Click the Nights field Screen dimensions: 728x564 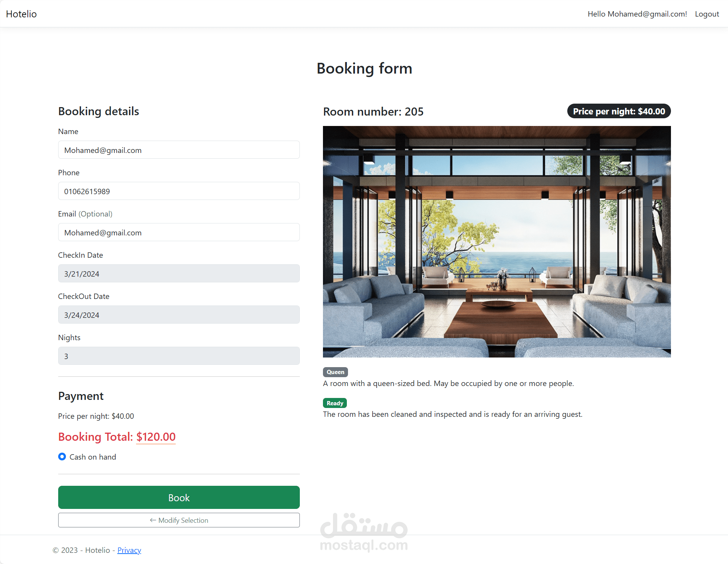(179, 356)
